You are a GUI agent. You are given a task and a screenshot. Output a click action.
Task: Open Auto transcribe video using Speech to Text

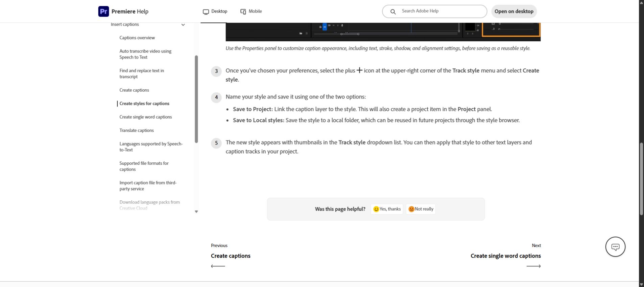click(x=145, y=54)
